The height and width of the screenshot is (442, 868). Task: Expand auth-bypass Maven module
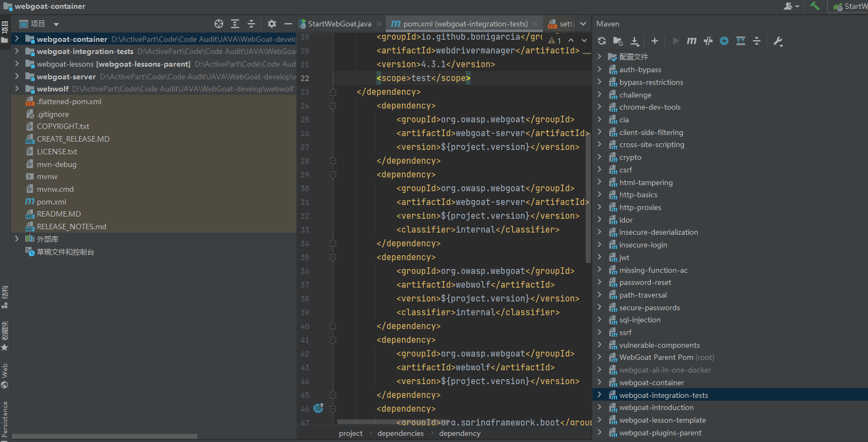point(600,69)
